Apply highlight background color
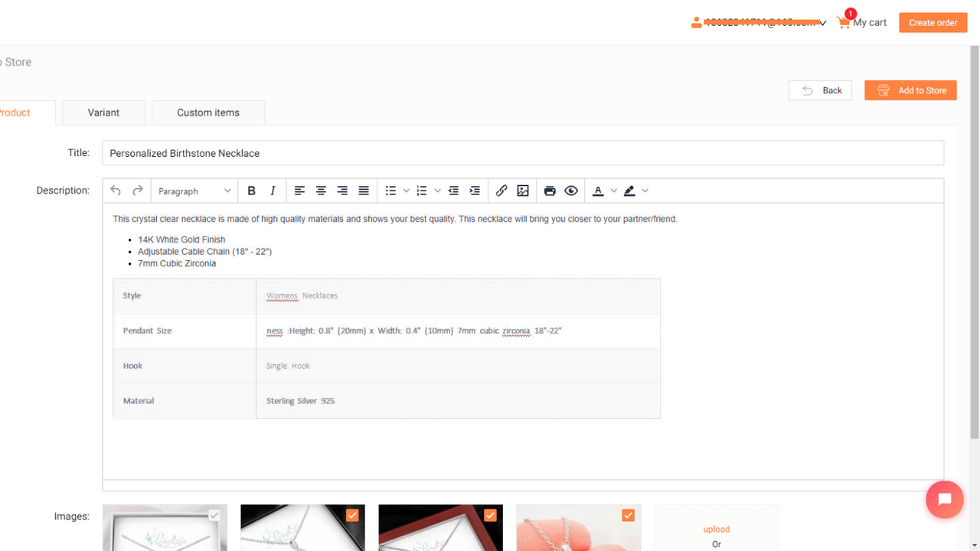Image resolution: width=980 pixels, height=551 pixels. (629, 191)
